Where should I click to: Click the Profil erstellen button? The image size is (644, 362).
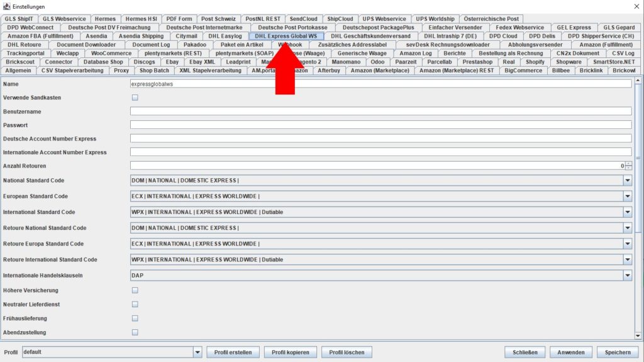coord(233,352)
